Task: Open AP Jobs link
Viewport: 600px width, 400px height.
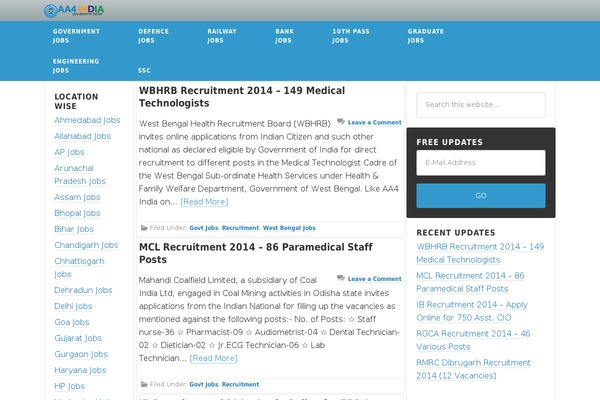Action: click(x=69, y=152)
